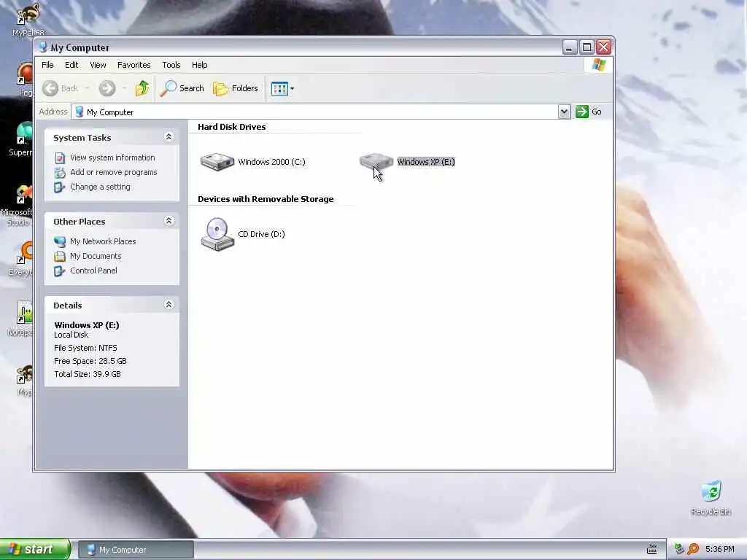Maximize the My Computer window

coord(587,47)
